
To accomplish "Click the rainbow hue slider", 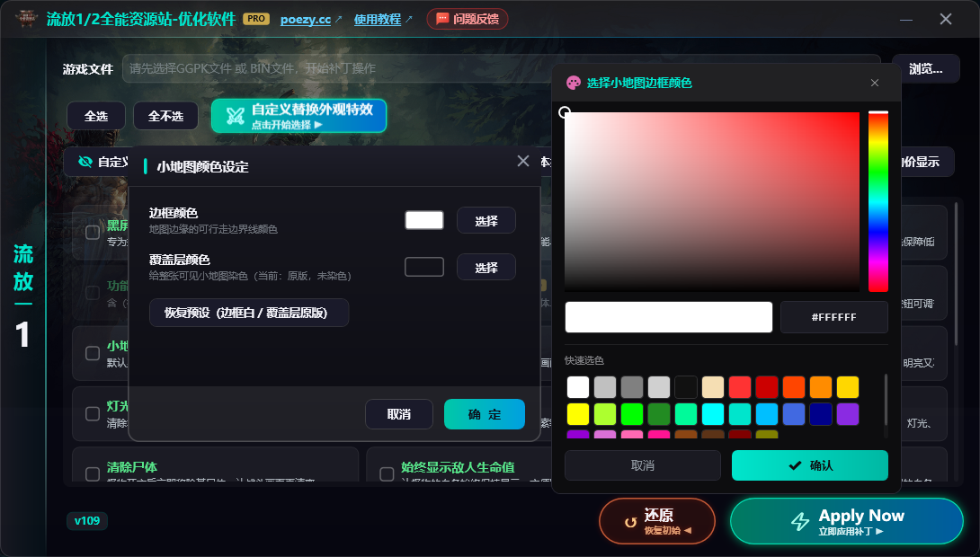I will [x=878, y=201].
